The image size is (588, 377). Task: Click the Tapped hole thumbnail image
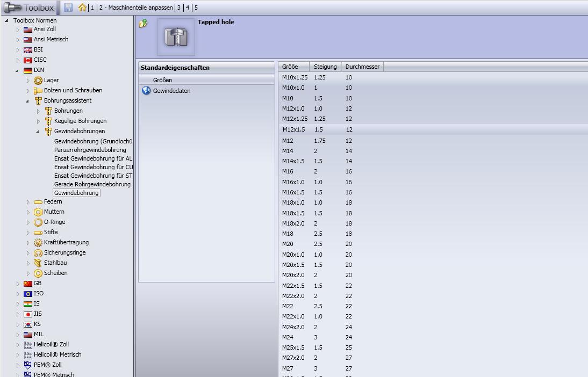[x=176, y=37]
